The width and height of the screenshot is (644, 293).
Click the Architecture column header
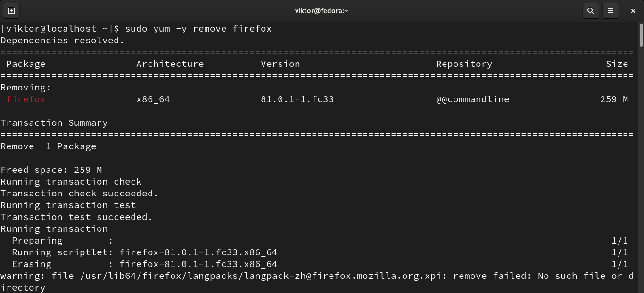pyautogui.click(x=170, y=64)
